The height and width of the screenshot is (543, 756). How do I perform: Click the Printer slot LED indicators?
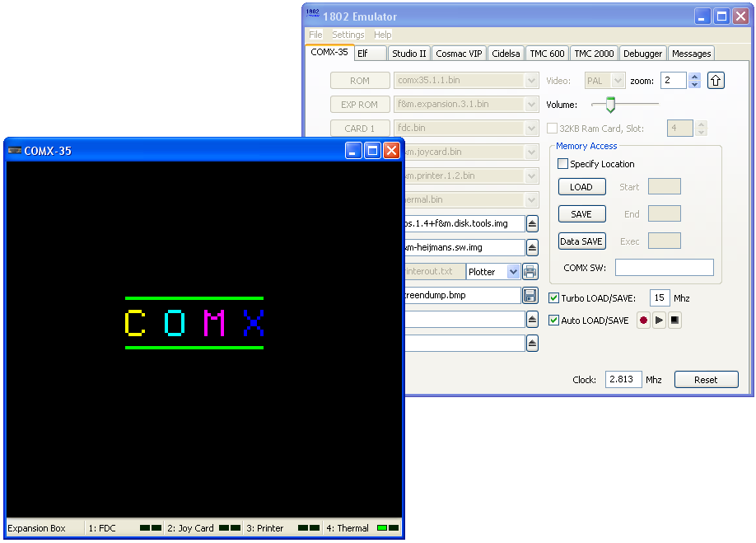pyautogui.click(x=309, y=528)
